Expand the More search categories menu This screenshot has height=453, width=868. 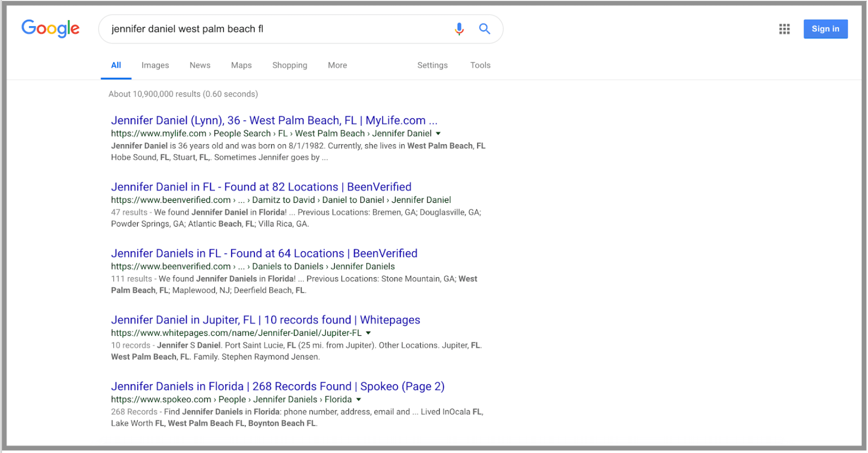[337, 65]
